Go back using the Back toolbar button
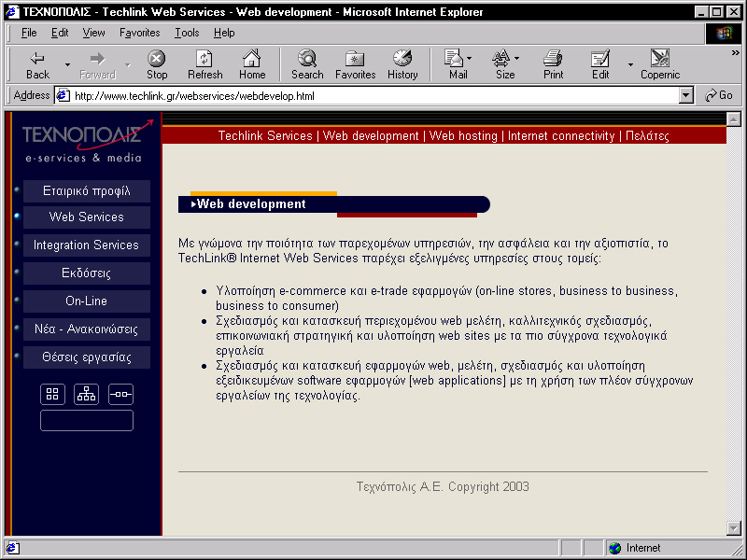Viewport: 747px width, 560px height. [37, 65]
